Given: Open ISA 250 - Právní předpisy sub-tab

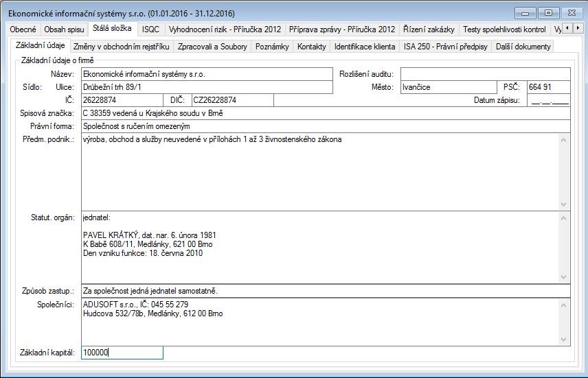Looking at the screenshot, I should point(446,47).
